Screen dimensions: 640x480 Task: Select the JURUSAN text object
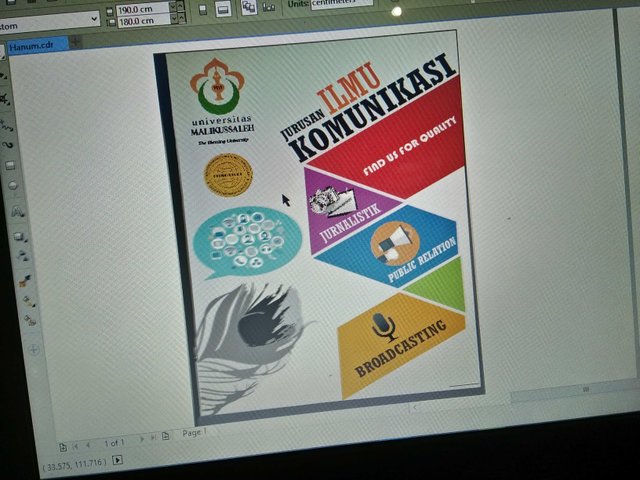[302, 124]
